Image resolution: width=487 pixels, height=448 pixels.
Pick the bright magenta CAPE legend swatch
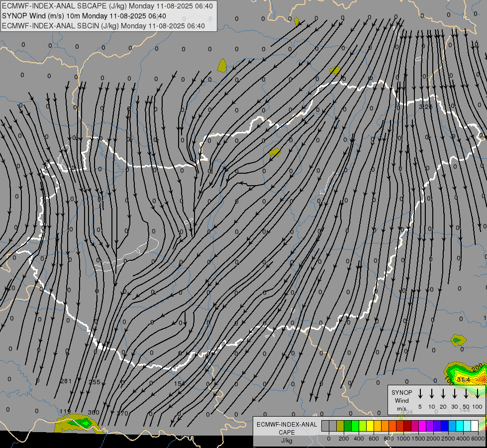point(423,426)
